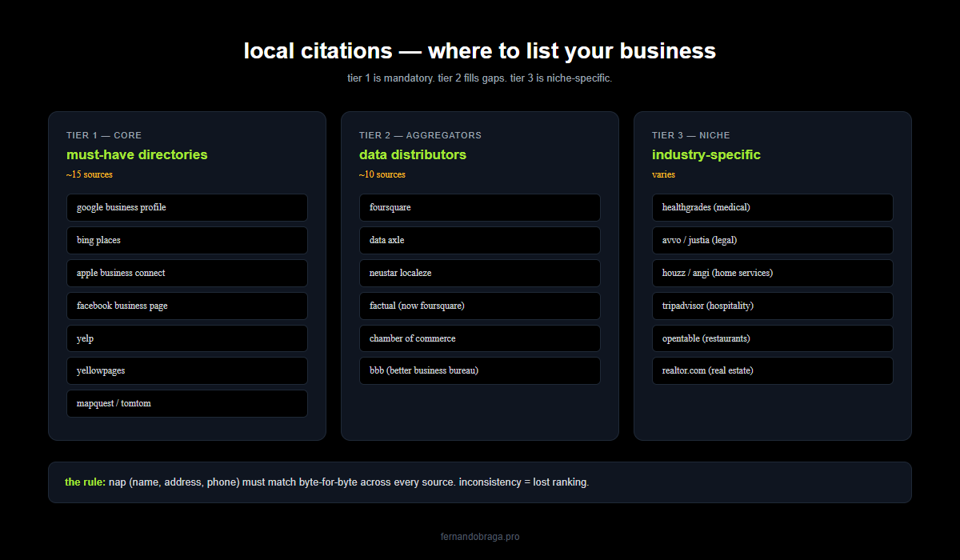
Task: Select 'houzz / angi (home services)' row
Action: (x=773, y=273)
